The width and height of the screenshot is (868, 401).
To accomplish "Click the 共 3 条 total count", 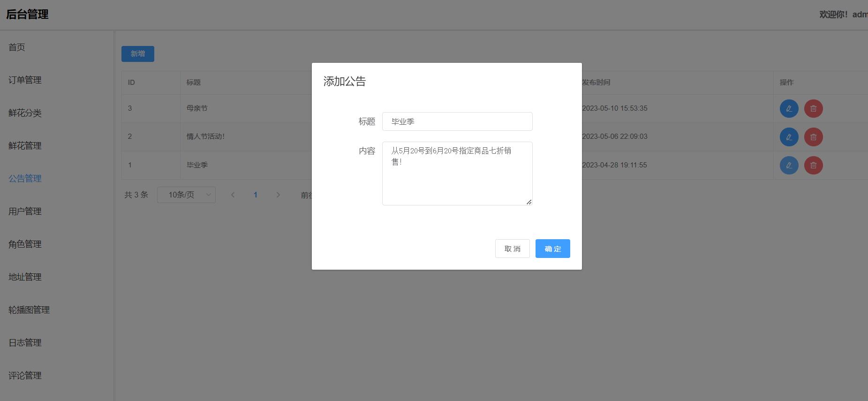I will (136, 195).
